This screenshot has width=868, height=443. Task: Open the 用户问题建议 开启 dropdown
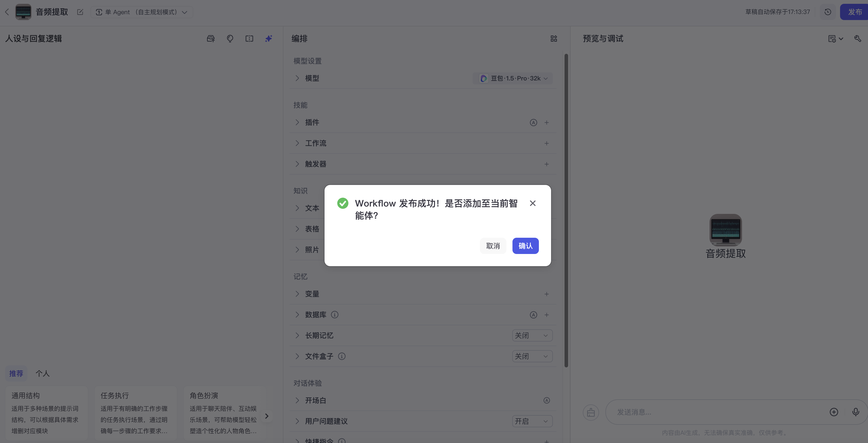[x=532, y=421]
